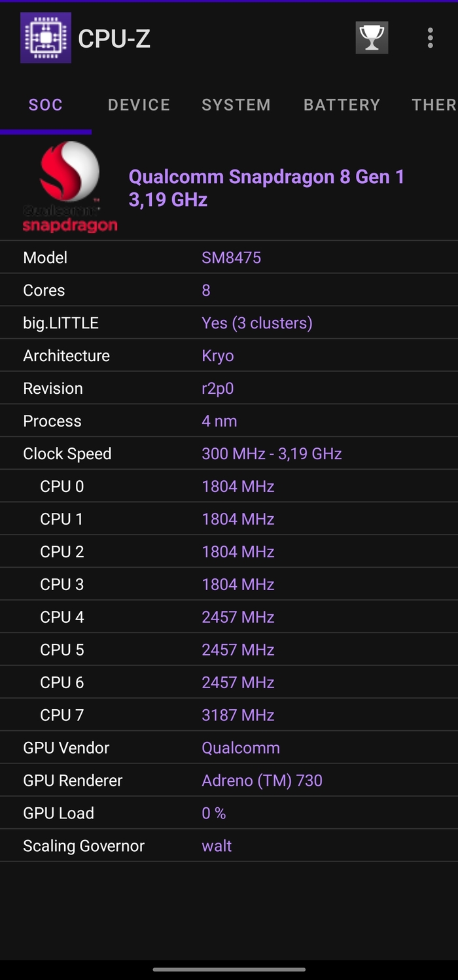This screenshot has width=458, height=980.
Task: Open the three-dot overflow menu
Action: 430,38
